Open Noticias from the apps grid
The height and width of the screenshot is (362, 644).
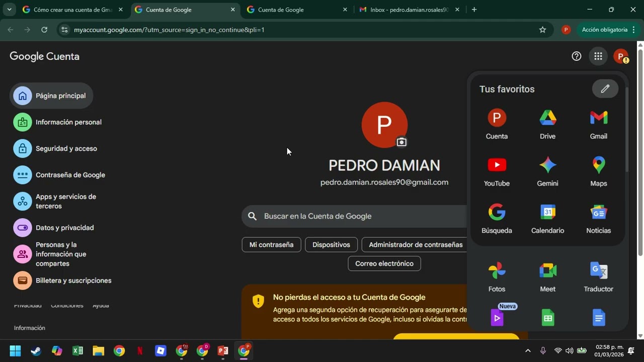coord(598,219)
